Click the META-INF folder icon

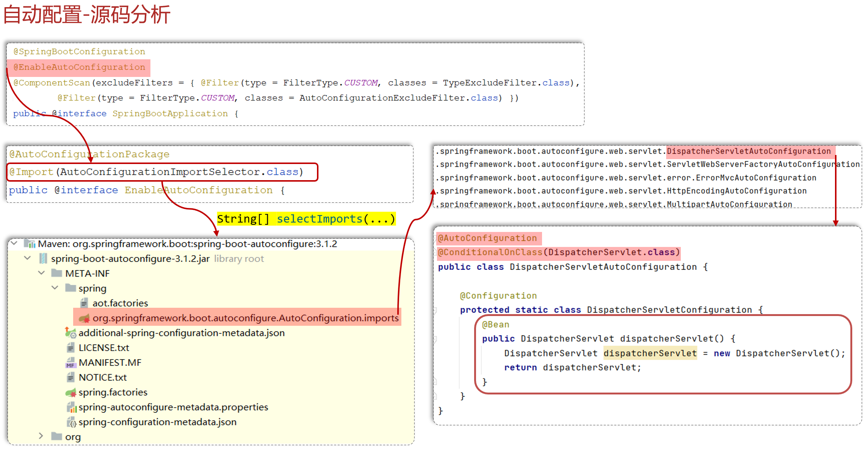click(x=57, y=273)
